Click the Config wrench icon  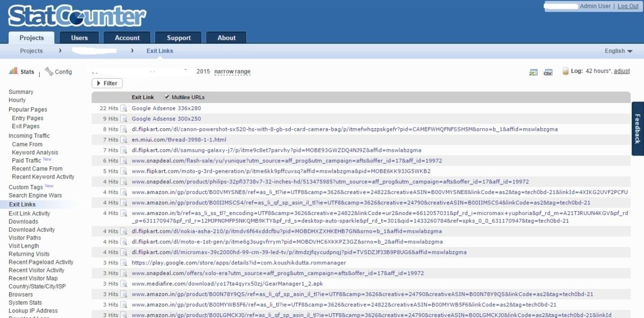[49, 71]
